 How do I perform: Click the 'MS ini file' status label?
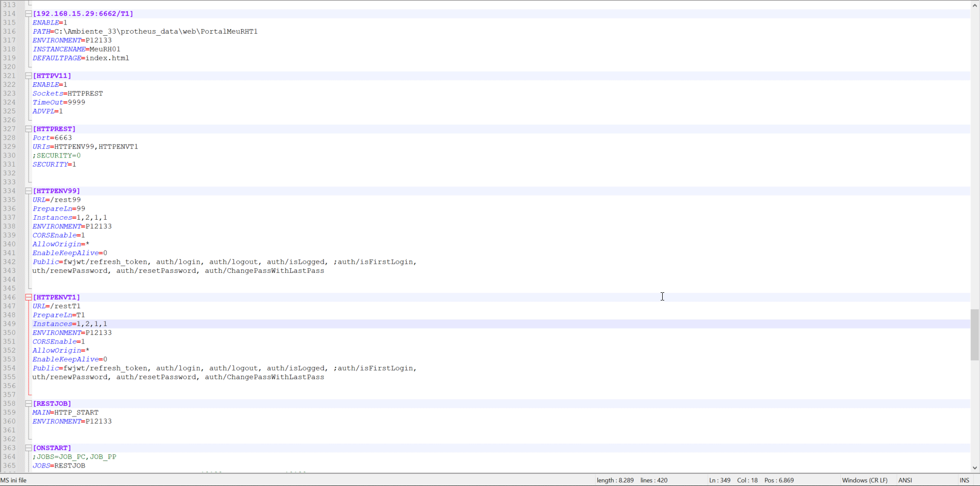[x=13, y=480]
